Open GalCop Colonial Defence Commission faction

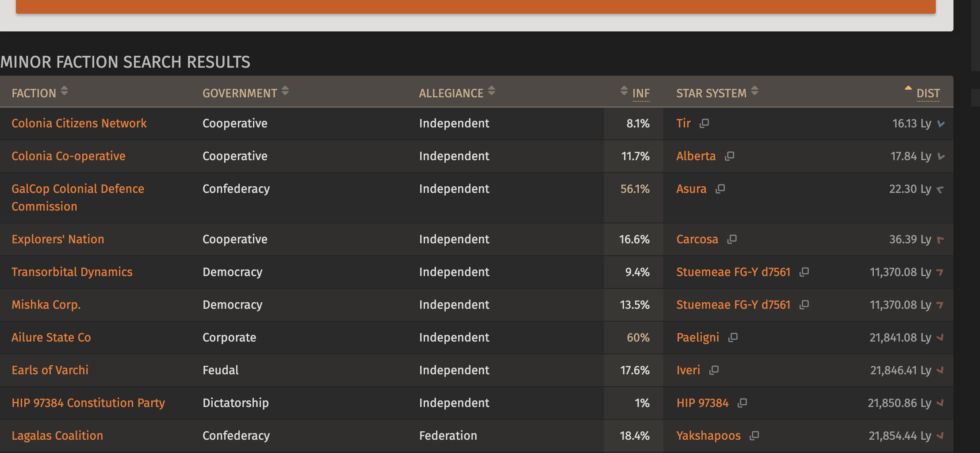pyautogui.click(x=78, y=198)
